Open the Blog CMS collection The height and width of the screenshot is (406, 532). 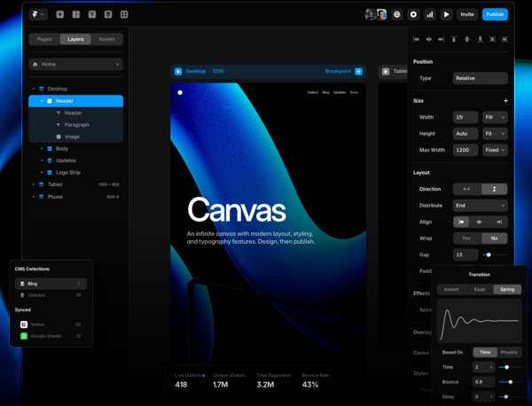(51, 284)
